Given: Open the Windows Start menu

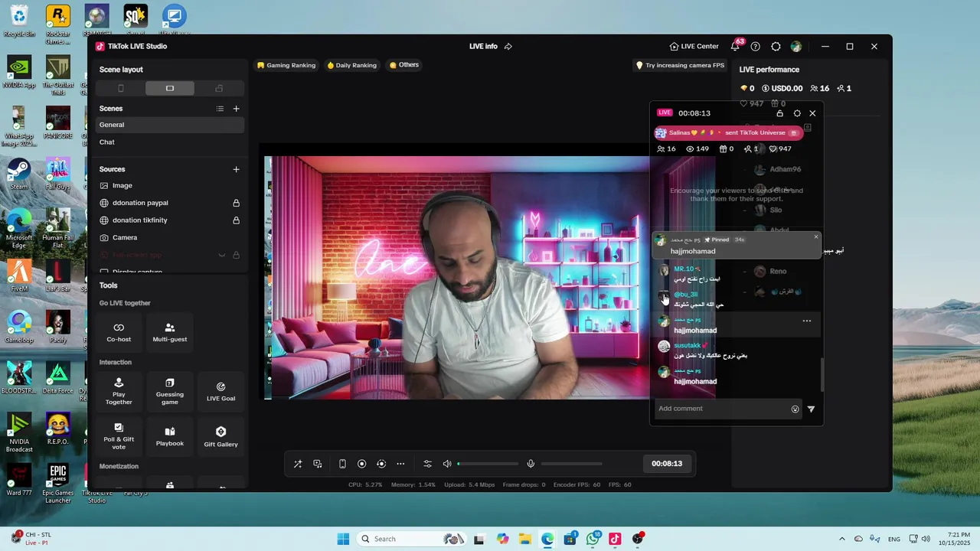Looking at the screenshot, I should 343,539.
